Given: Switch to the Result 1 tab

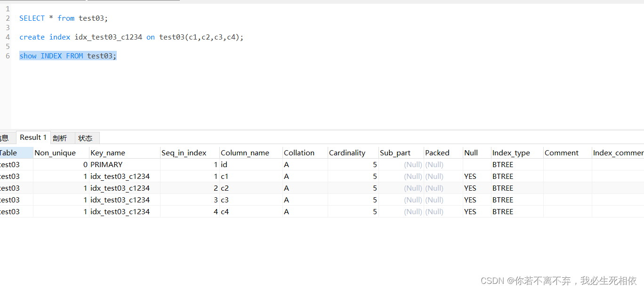Looking at the screenshot, I should (x=33, y=137).
